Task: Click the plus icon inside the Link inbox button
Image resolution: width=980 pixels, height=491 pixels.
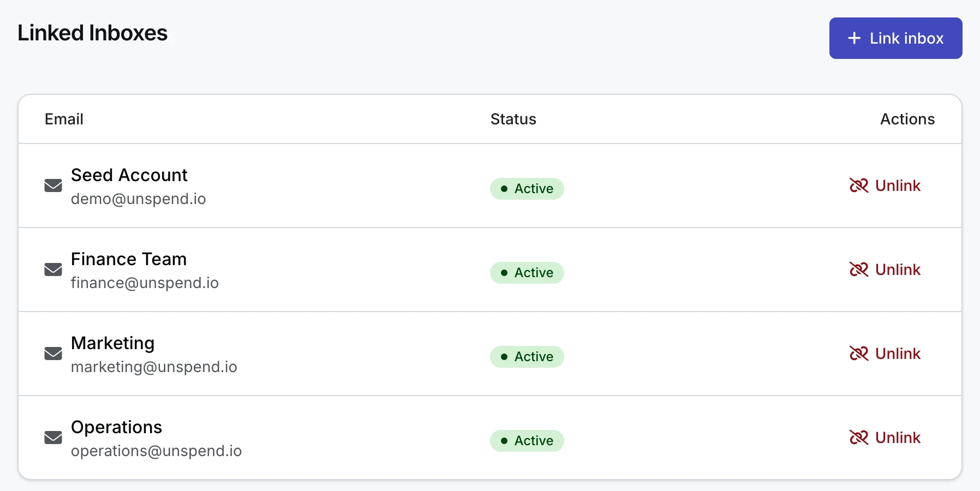Action: pyautogui.click(x=853, y=38)
